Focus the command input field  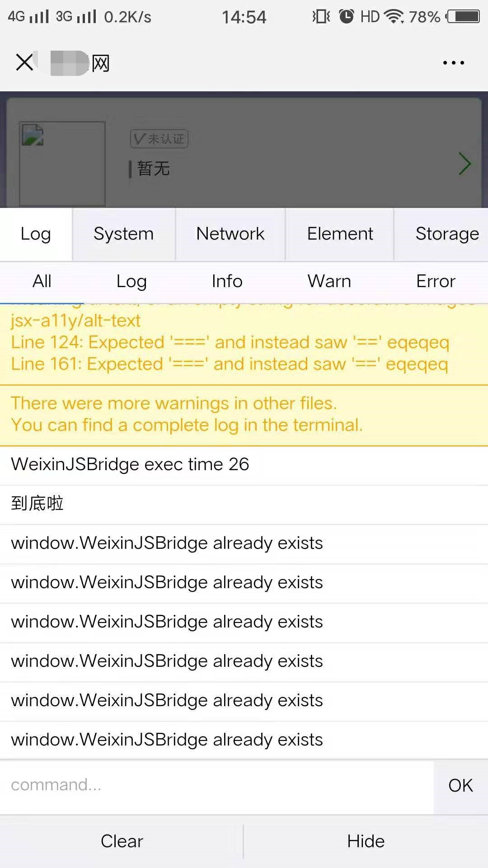point(217,785)
